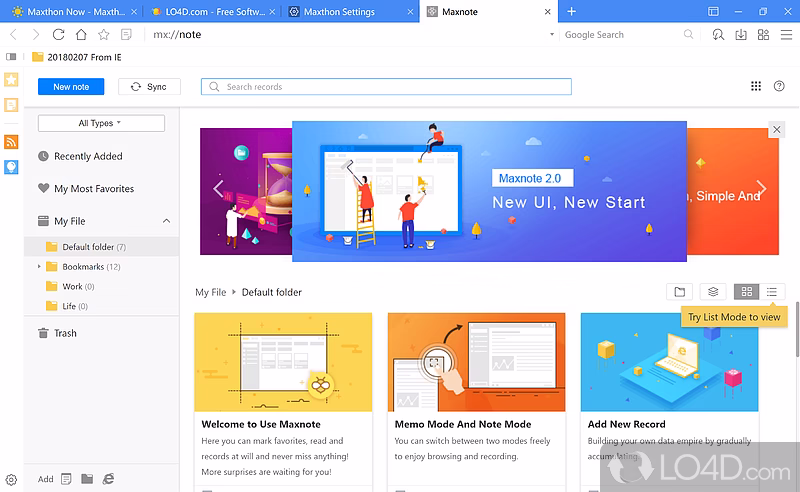This screenshot has height=492, width=800.
Task: Reload the page with refresh icon
Action: [x=58, y=35]
